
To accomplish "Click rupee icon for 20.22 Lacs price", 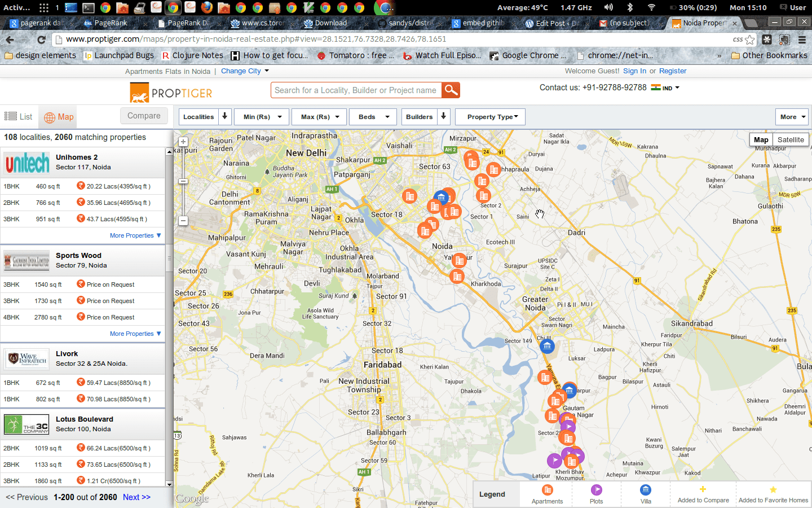I will (x=81, y=186).
